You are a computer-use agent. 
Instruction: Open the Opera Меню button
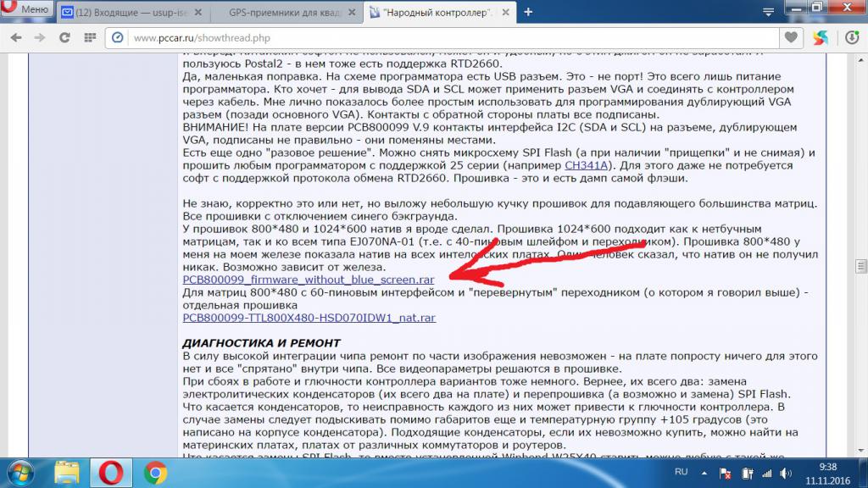[x=26, y=8]
